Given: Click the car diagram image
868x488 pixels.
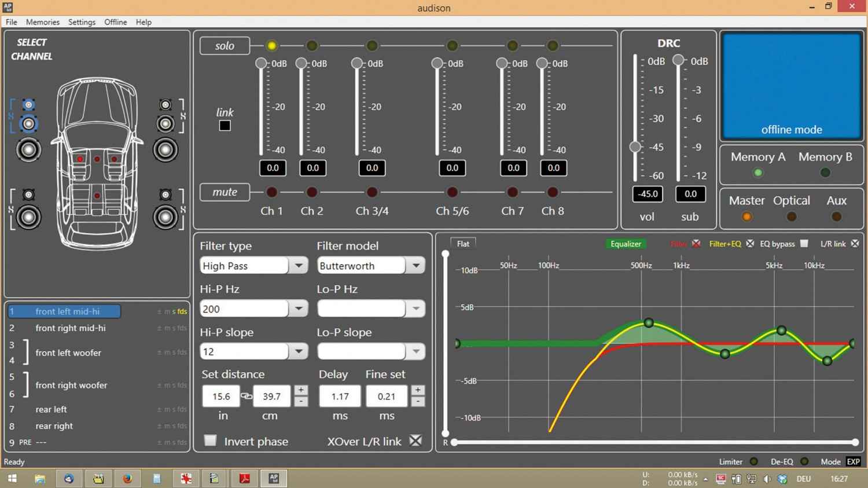Looking at the screenshot, I should [x=97, y=165].
